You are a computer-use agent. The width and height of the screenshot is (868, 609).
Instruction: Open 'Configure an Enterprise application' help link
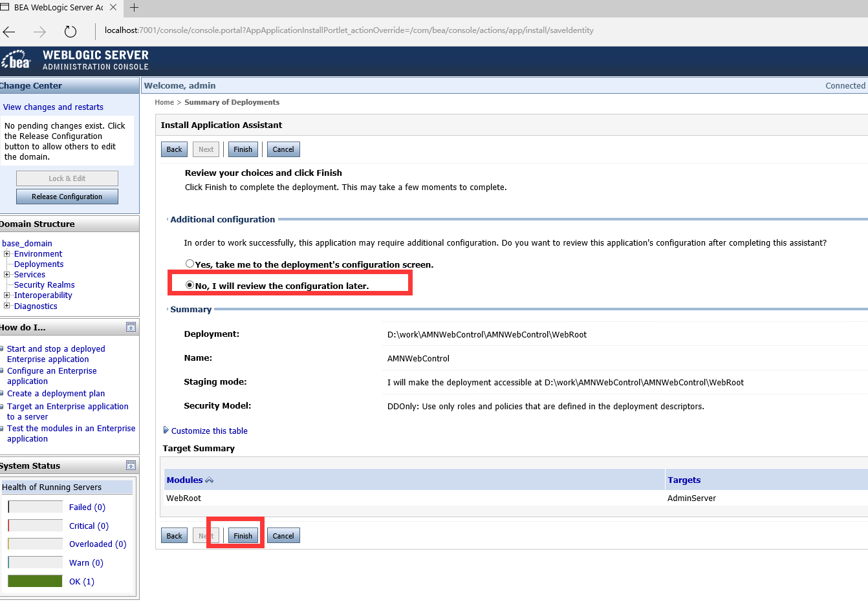click(52, 376)
